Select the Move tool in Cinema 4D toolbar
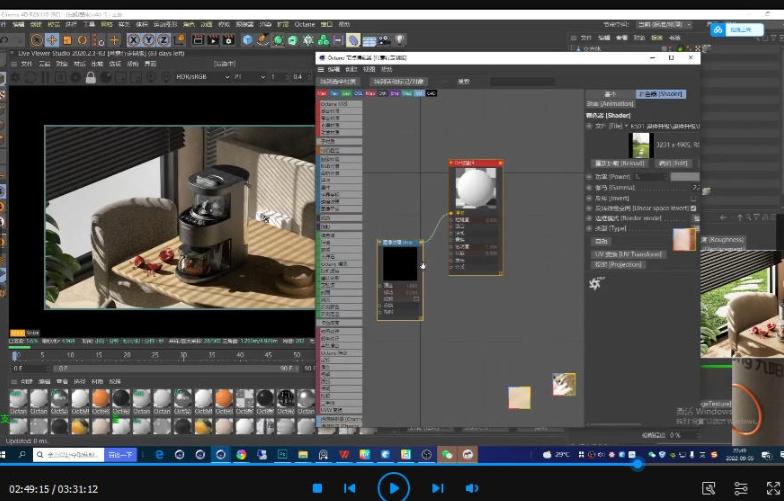This screenshot has height=501, width=784. pos(52,40)
